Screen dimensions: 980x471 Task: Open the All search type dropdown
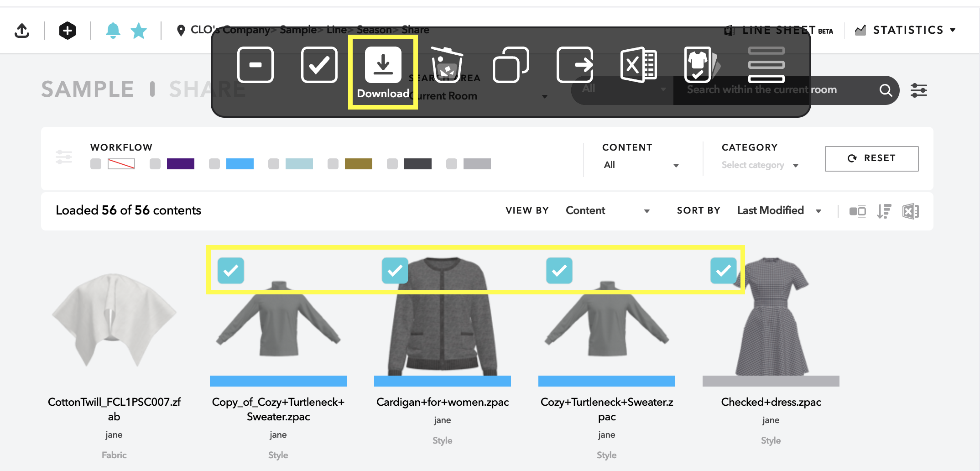623,89
